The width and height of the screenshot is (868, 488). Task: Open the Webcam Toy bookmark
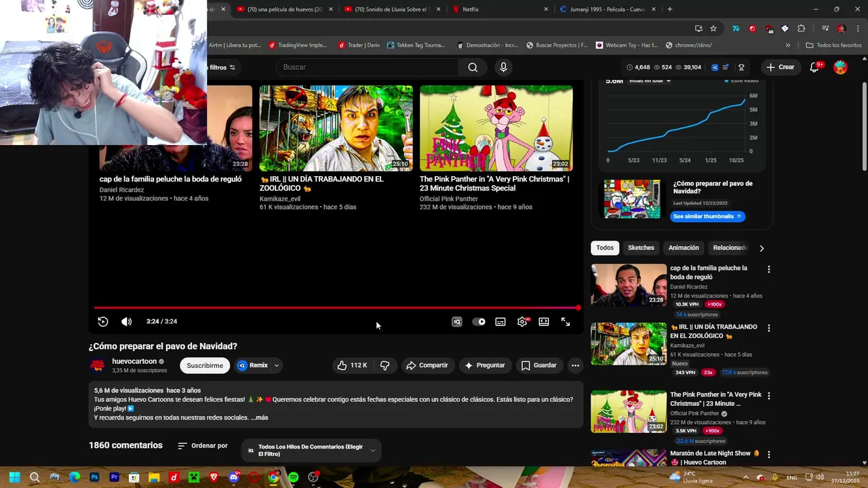pyautogui.click(x=627, y=45)
